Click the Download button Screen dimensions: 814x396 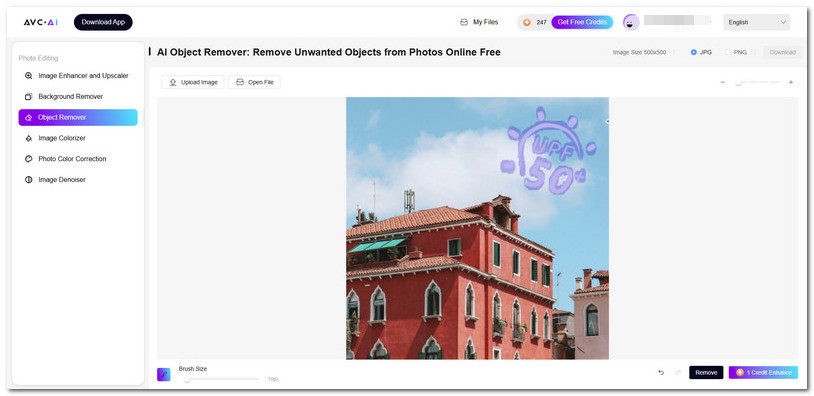[x=782, y=52]
